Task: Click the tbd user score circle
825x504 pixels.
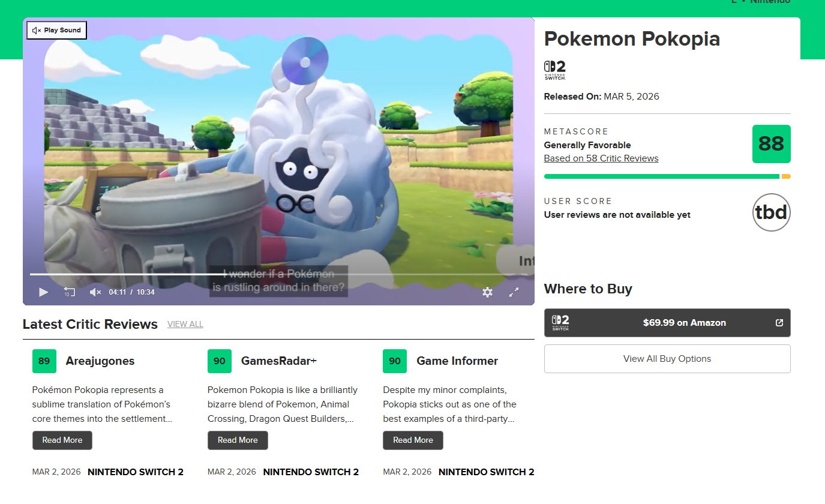Action: (x=771, y=212)
